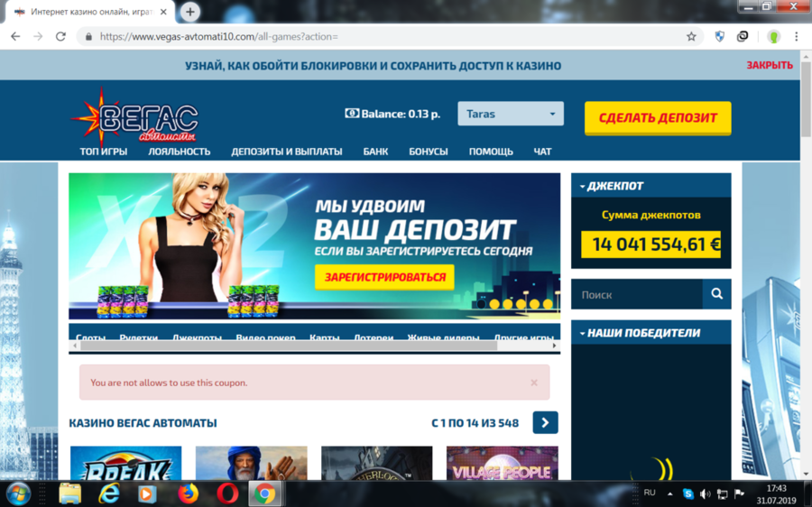The image size is (812, 507).
Task: Click Закрыть on the top notice
Action: click(x=769, y=65)
